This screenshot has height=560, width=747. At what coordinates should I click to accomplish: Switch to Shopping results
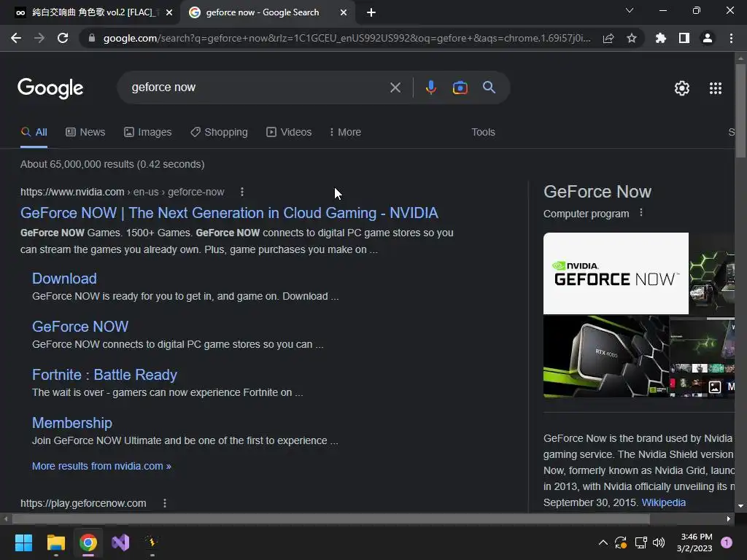click(219, 132)
